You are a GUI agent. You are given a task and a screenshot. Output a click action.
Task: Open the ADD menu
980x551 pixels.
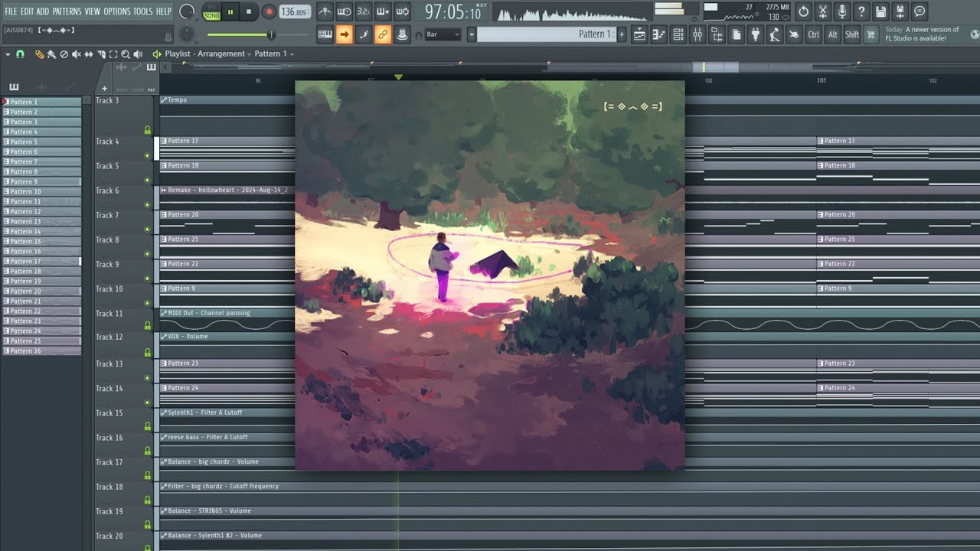click(43, 11)
